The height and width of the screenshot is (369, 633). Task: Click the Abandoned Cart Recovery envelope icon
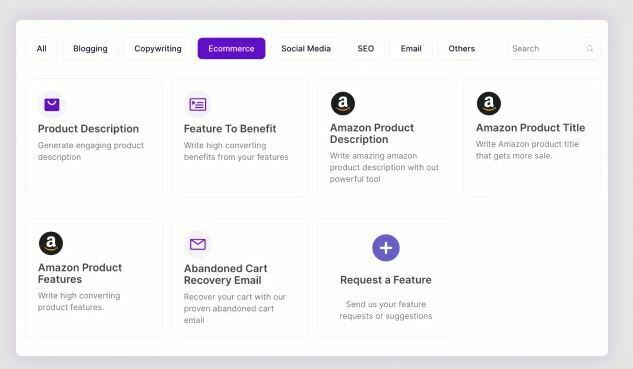(198, 244)
